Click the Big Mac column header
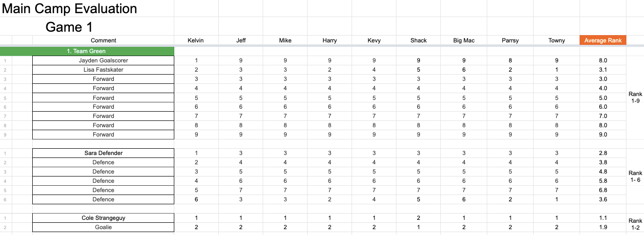 tap(463, 40)
